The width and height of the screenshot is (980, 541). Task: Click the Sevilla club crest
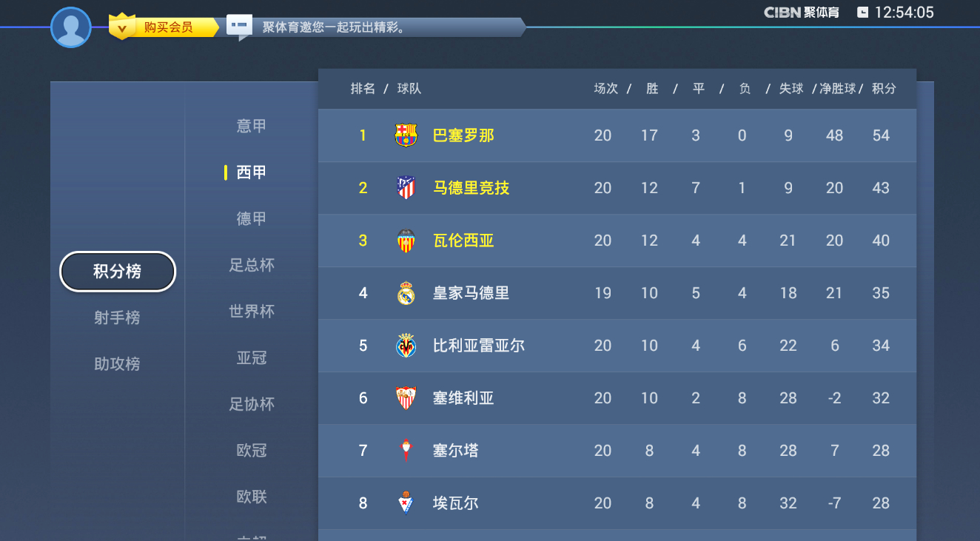point(406,398)
